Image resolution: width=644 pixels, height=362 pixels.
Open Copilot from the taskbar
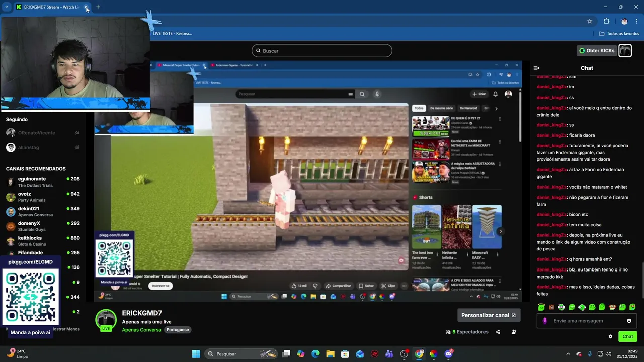tap(301, 354)
